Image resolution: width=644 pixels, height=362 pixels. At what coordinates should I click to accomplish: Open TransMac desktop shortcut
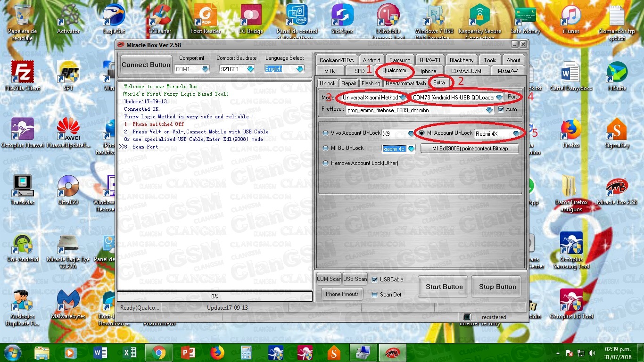tap(23, 189)
